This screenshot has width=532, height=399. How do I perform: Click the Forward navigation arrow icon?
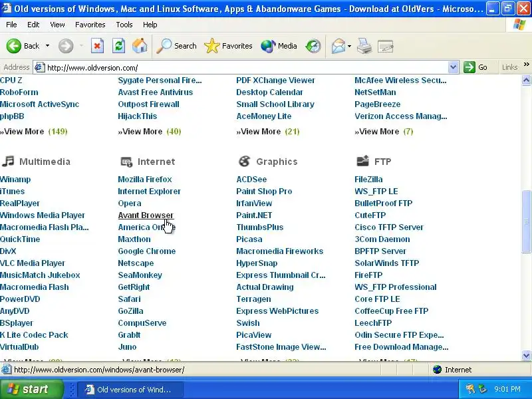(66, 46)
